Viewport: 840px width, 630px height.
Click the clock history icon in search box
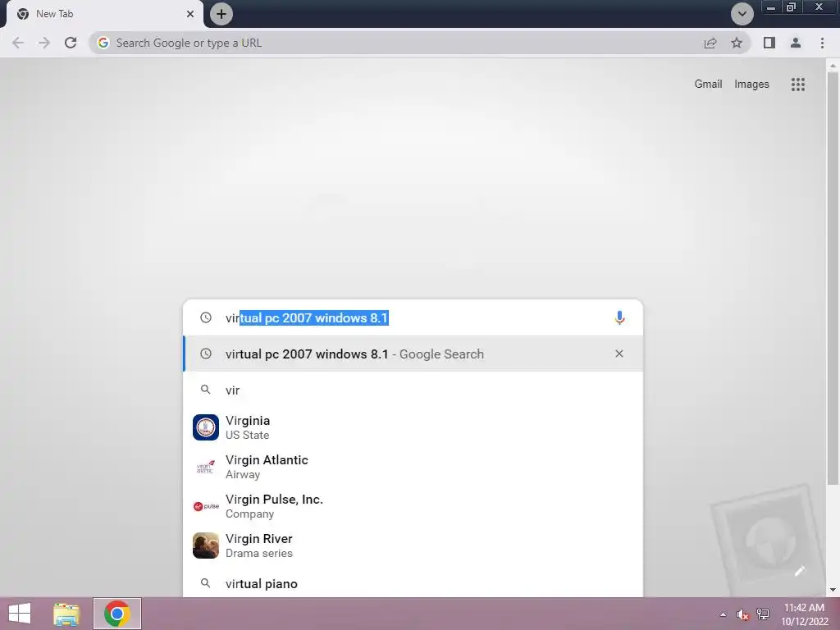pos(206,317)
